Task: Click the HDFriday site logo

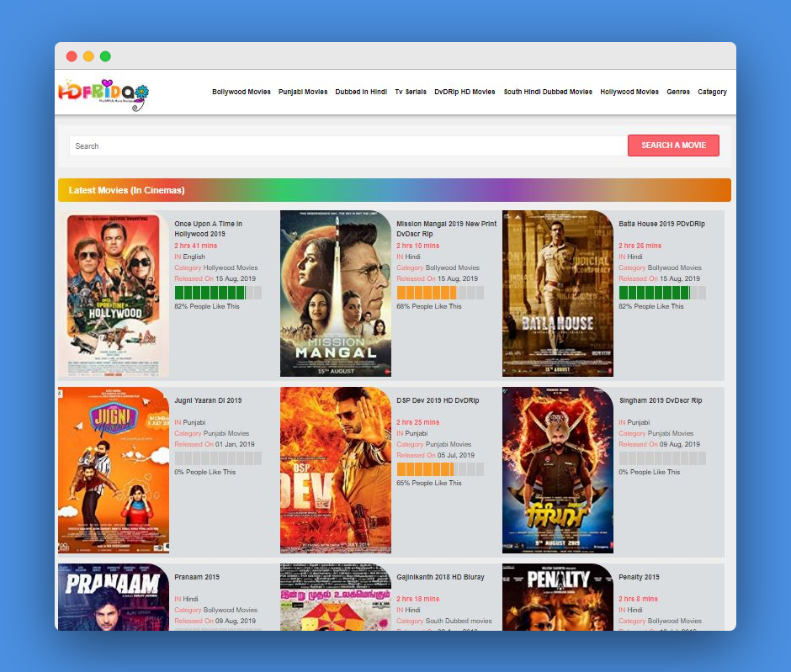Action: pyautogui.click(x=104, y=94)
